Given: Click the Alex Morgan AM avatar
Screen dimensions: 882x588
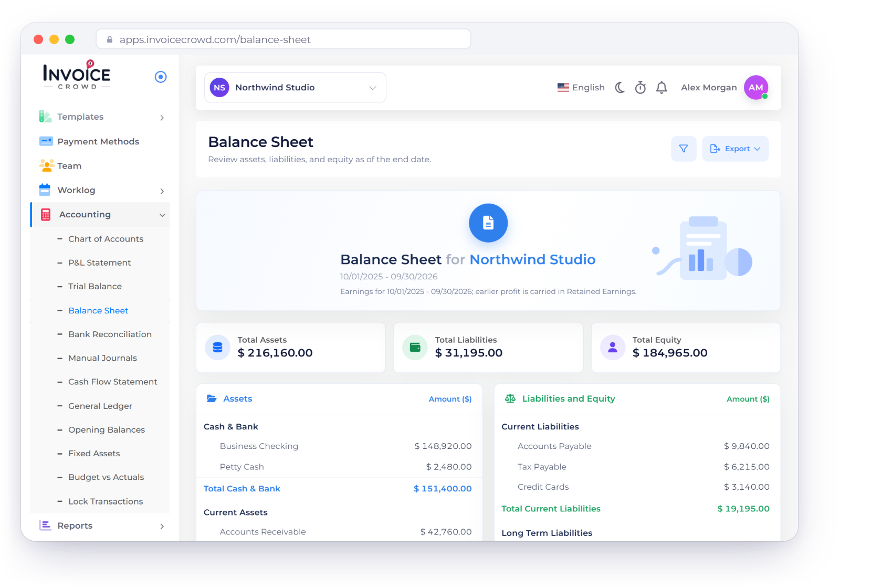Looking at the screenshot, I should click(756, 88).
